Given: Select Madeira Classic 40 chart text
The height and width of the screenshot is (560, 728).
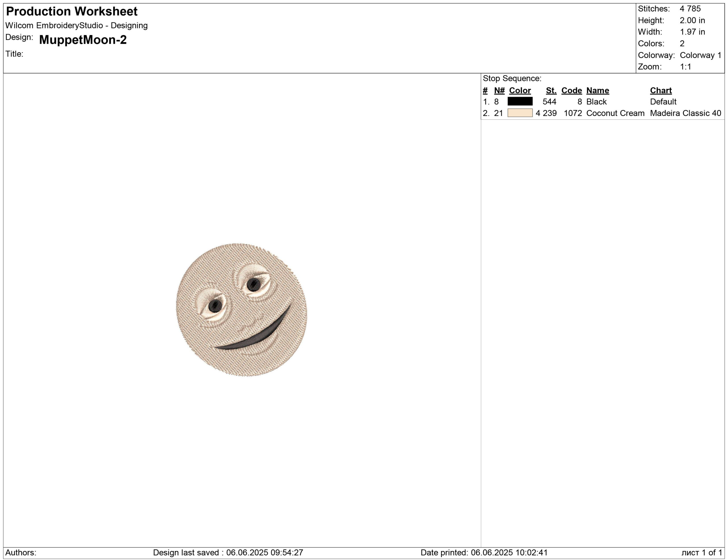Looking at the screenshot, I should click(685, 113).
